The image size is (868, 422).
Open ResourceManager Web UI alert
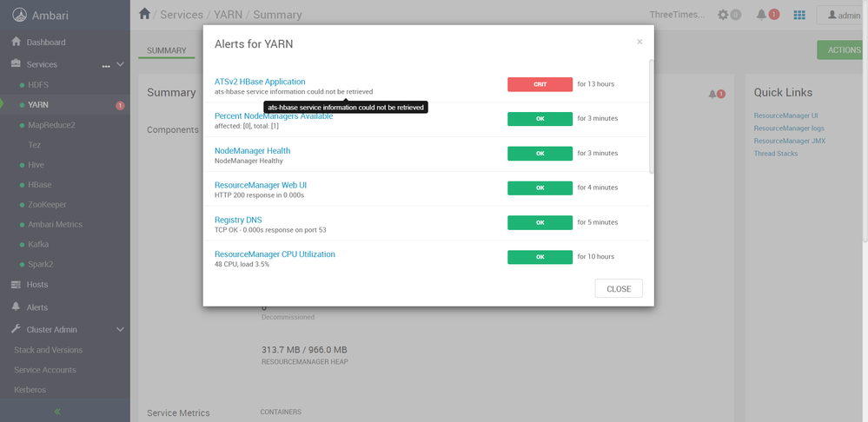click(260, 185)
